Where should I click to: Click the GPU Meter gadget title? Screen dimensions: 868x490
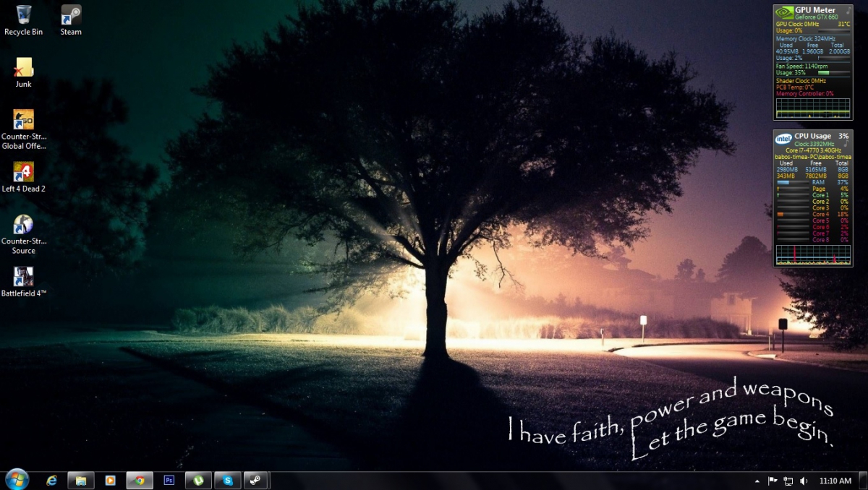pyautogui.click(x=815, y=10)
